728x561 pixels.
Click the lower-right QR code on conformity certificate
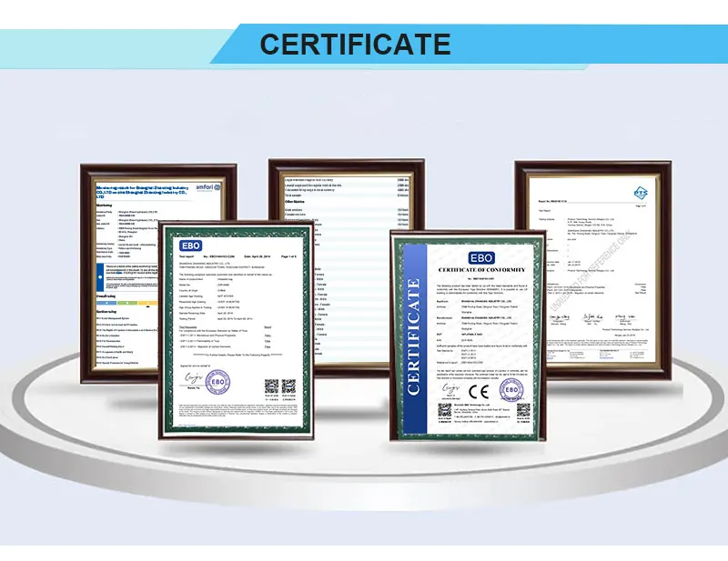523,410
